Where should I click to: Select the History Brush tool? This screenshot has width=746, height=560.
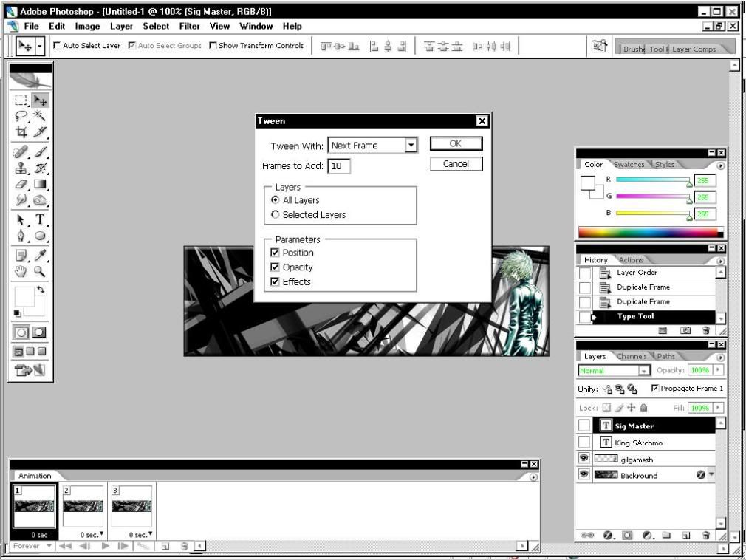(40, 168)
